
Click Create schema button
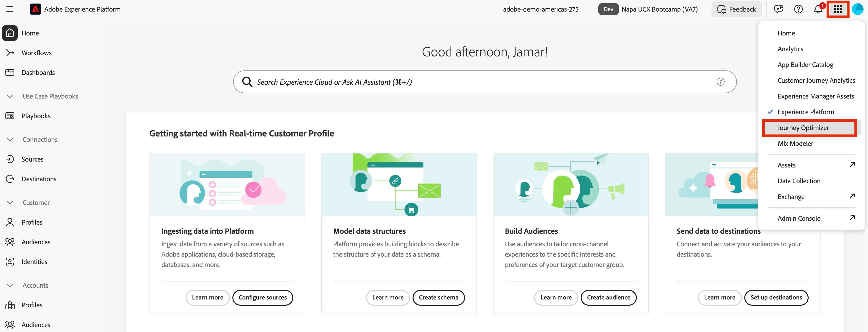(x=438, y=298)
